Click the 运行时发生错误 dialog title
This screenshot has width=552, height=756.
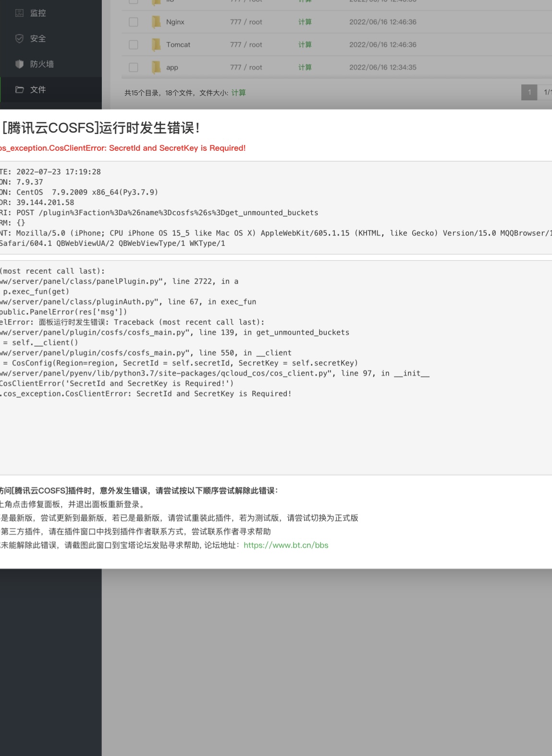(101, 128)
